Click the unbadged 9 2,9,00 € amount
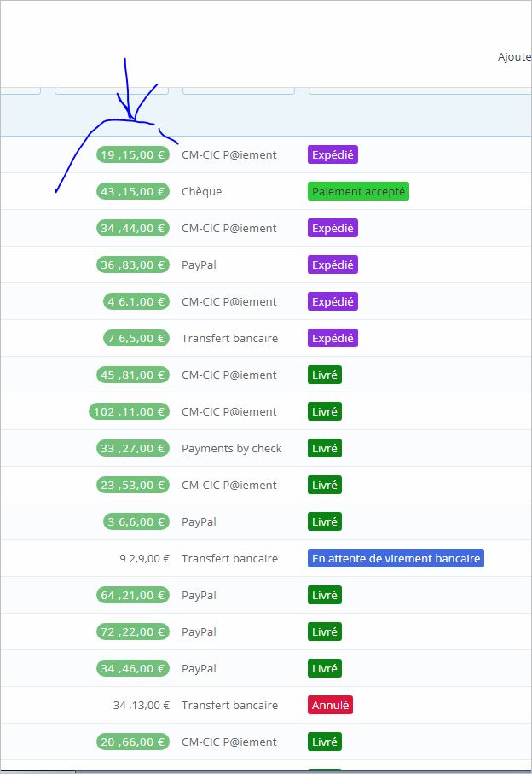The image size is (532, 774). coord(144,558)
